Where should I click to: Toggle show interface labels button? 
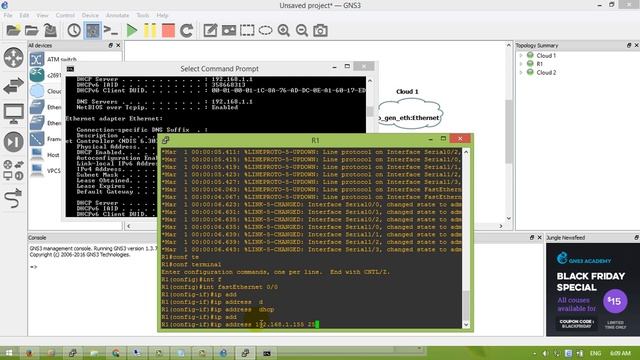coord(92,30)
